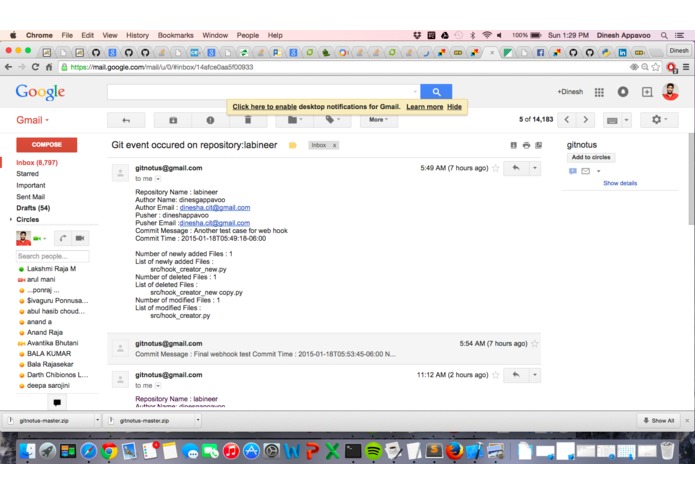Image resolution: width=695 pixels, height=494 pixels.
Task: Show details for first message recipient
Action: 158,179
